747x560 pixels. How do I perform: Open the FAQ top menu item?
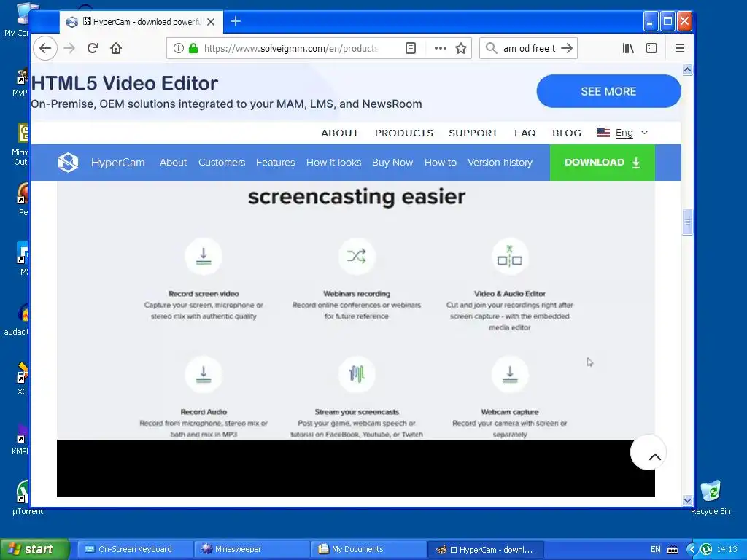[x=525, y=133]
